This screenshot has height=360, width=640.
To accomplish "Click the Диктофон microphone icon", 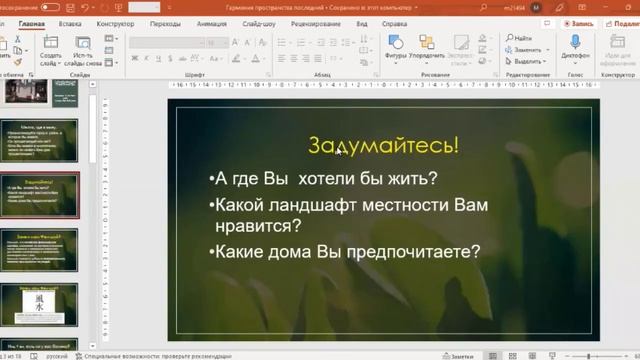I will coord(575,42).
